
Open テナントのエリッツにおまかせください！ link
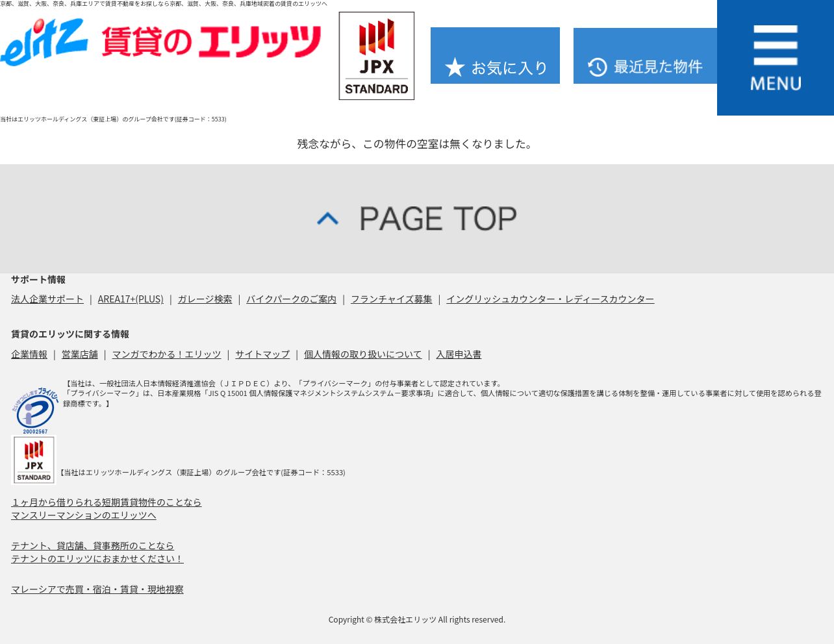(97, 558)
